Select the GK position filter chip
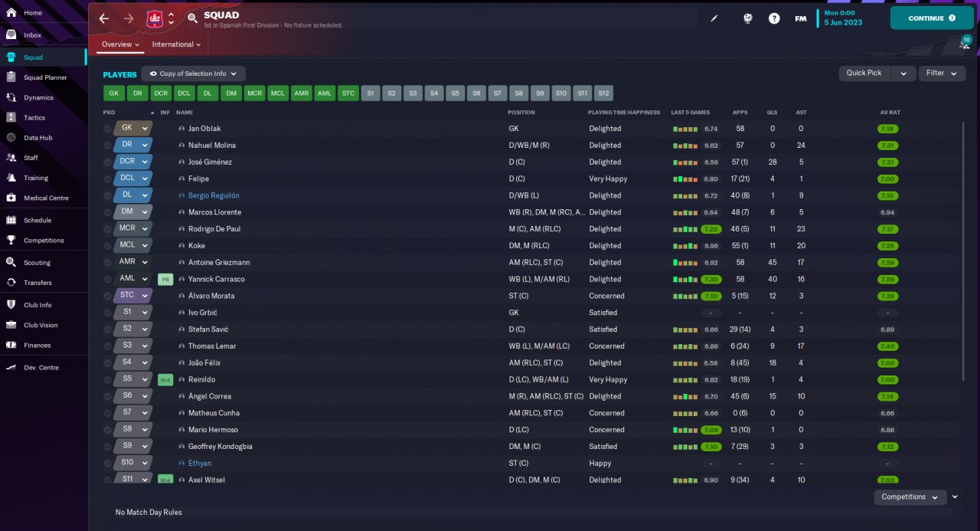This screenshot has width=980, height=531. [114, 93]
